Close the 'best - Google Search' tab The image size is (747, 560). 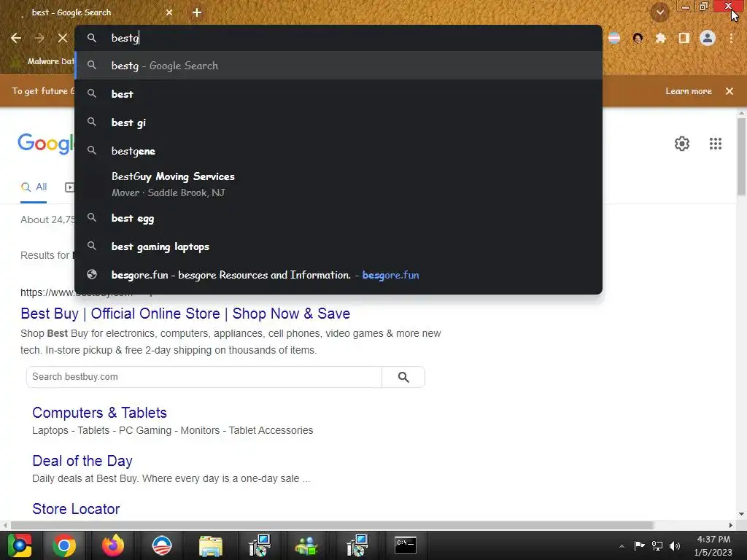[x=169, y=13]
